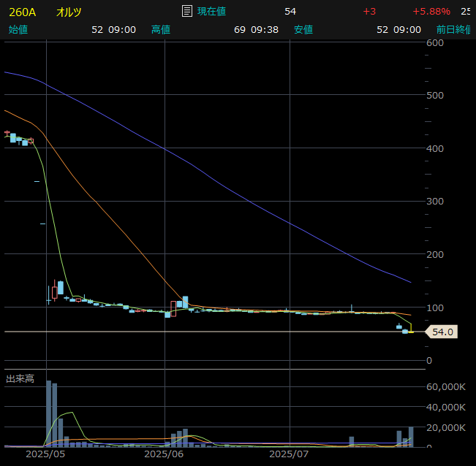Click the current price value 54
Image resolution: width=476 pixels, height=466 pixels.
pos(290,12)
